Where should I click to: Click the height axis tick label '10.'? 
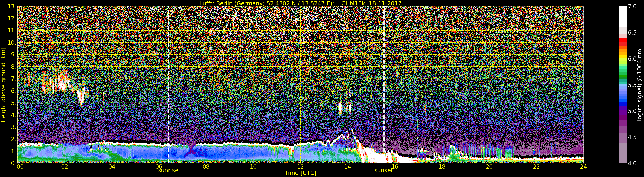point(12,43)
